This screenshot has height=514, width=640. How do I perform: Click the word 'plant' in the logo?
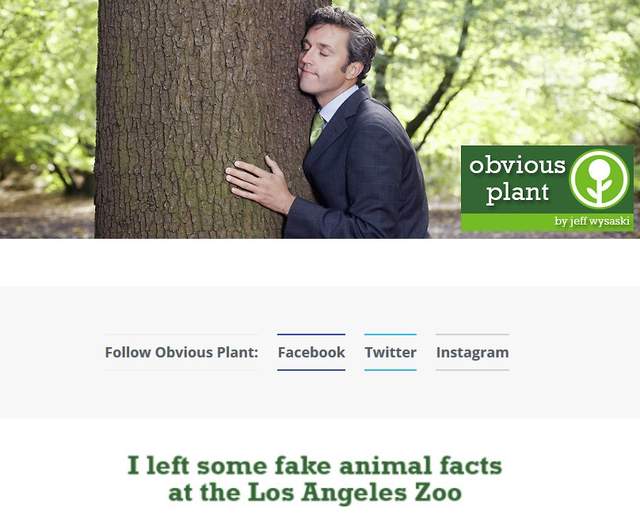click(517, 193)
